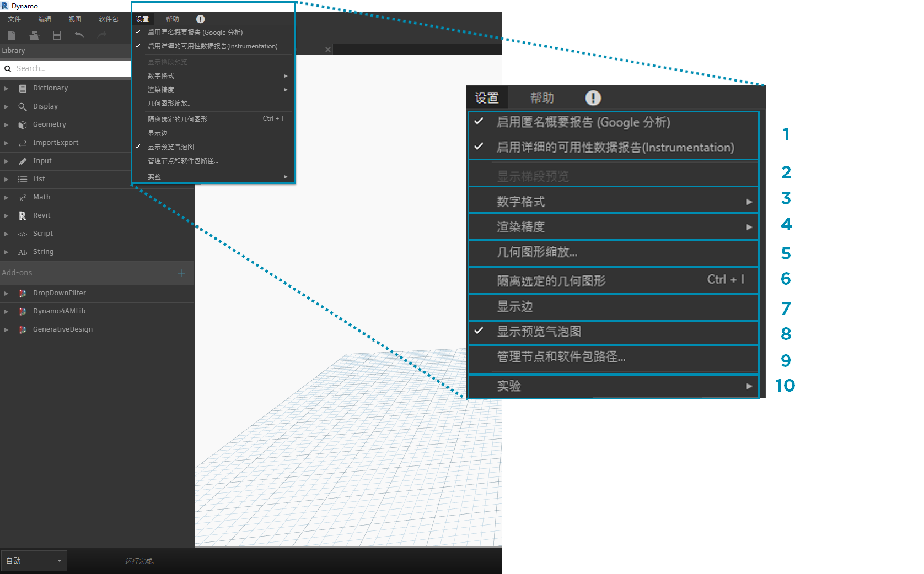The image size is (924, 574).
Task: Click the GenerativeDesign package icon
Action: pos(23,329)
